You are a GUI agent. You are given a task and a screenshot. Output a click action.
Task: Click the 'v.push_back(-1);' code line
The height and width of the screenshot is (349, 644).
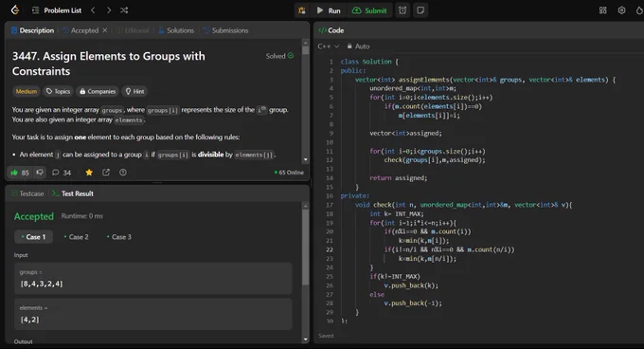pyautogui.click(x=413, y=303)
